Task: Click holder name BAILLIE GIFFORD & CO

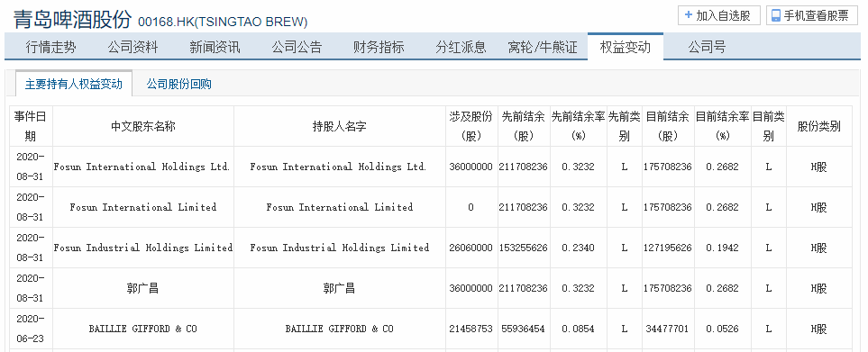Action: coord(339,329)
